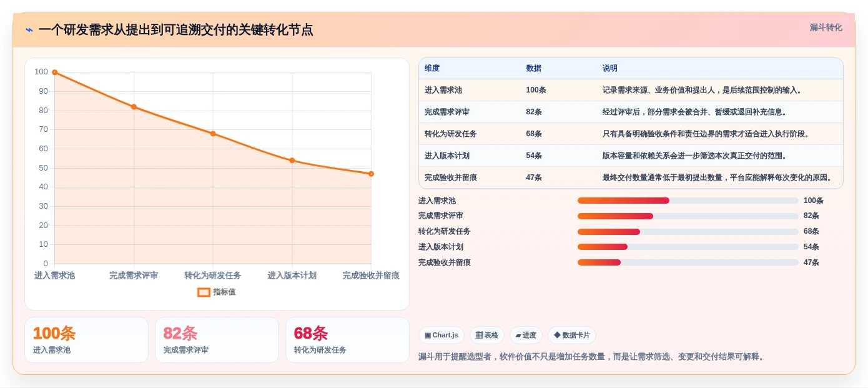The height and width of the screenshot is (388, 868).
Task: Click the chart data point at 完成验收并留痕
Action: click(371, 174)
